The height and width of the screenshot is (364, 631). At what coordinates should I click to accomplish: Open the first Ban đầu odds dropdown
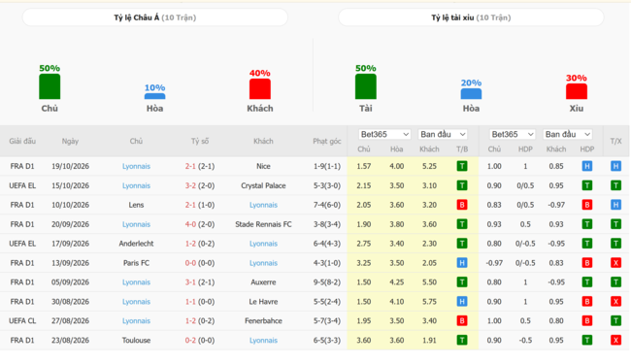[443, 134]
